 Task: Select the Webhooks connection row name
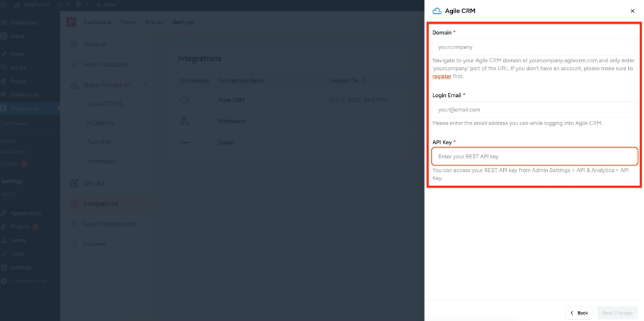click(x=231, y=121)
